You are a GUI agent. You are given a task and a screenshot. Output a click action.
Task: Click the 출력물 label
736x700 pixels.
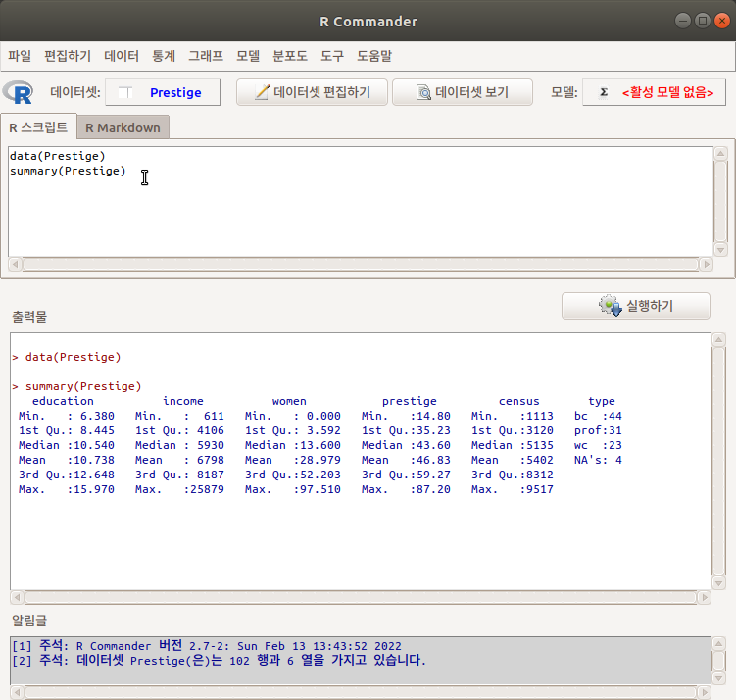coord(29,317)
